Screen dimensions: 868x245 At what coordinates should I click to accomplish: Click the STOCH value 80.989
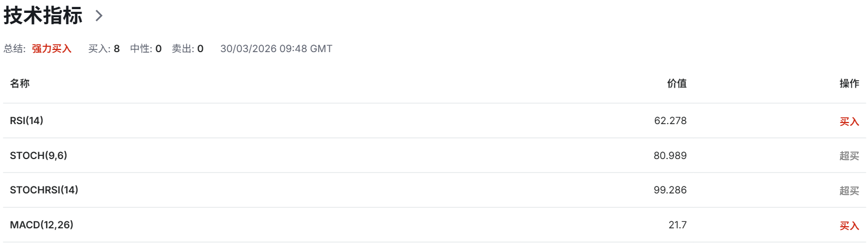[670, 156]
